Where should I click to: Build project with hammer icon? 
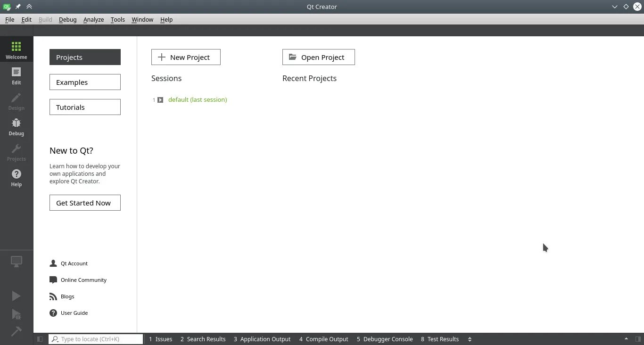[x=16, y=331]
